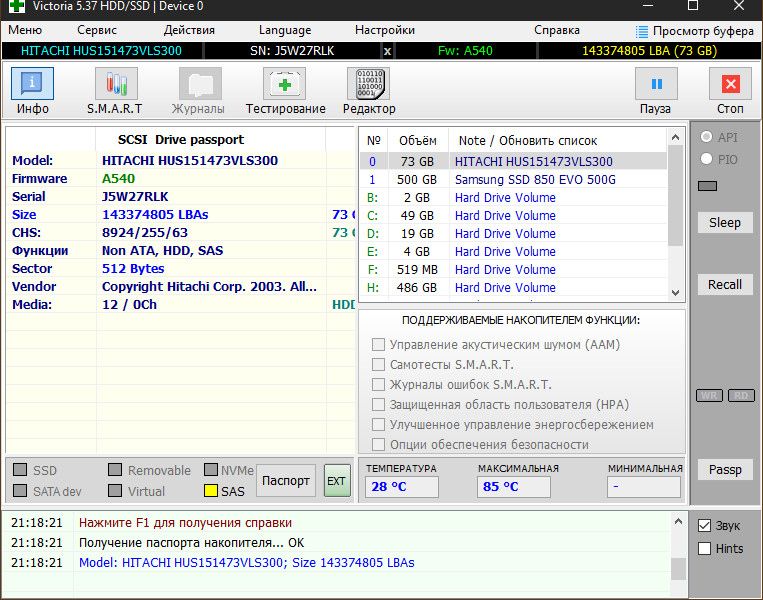This screenshot has height=600, width=763.
Task: Click the Просмотр буфера list icon
Action: click(x=642, y=32)
